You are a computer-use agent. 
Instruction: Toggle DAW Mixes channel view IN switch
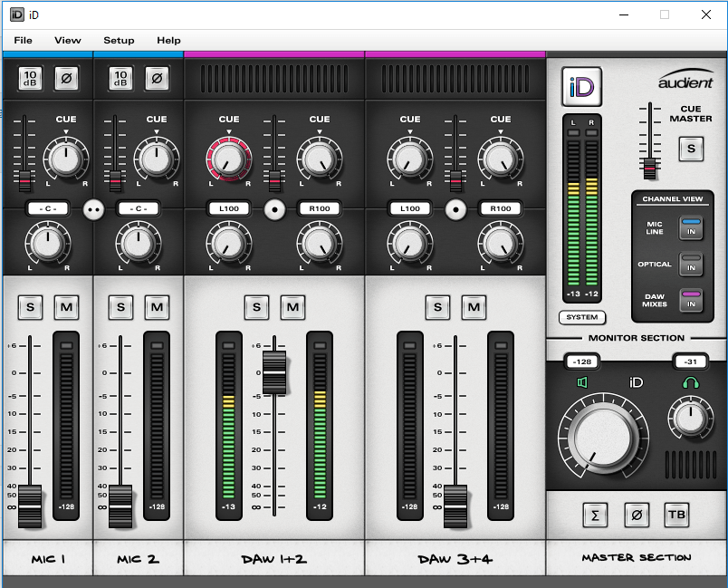click(692, 300)
